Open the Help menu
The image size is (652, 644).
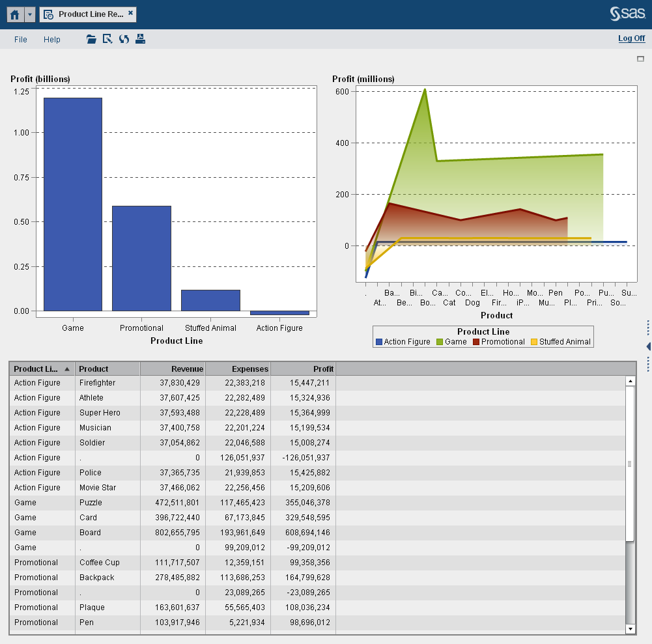[x=51, y=39]
